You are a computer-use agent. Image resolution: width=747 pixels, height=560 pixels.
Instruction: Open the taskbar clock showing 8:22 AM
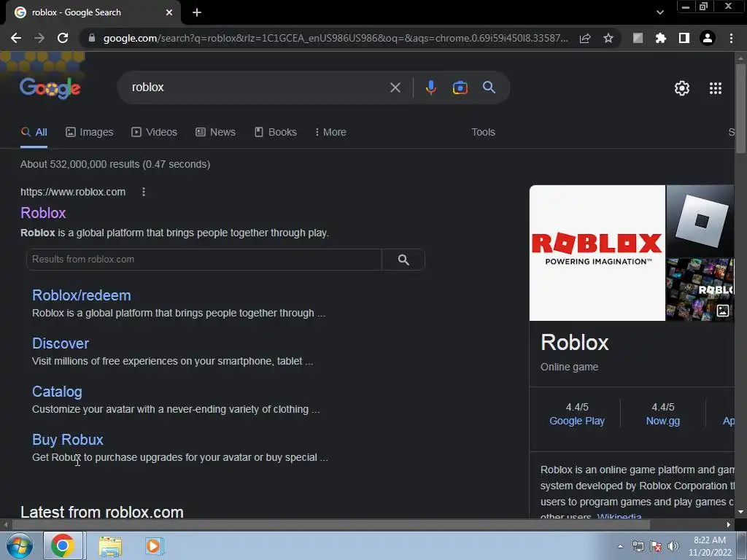709,546
